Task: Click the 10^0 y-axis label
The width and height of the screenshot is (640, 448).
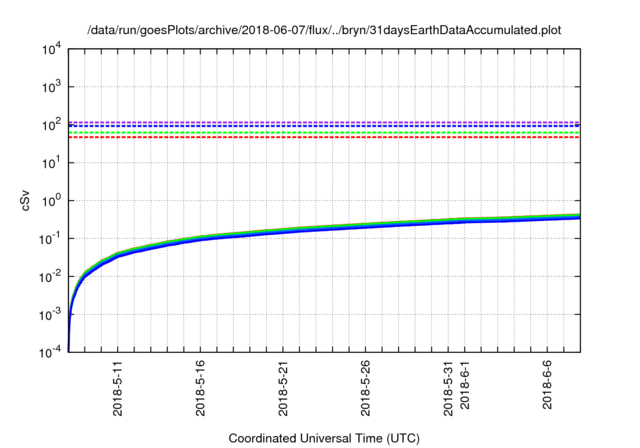Action: click(x=52, y=201)
